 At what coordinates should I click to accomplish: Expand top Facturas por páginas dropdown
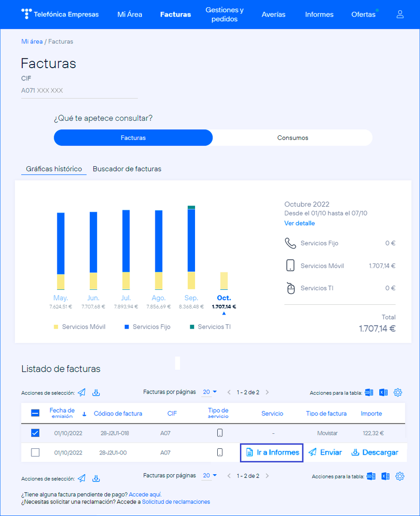(209, 392)
